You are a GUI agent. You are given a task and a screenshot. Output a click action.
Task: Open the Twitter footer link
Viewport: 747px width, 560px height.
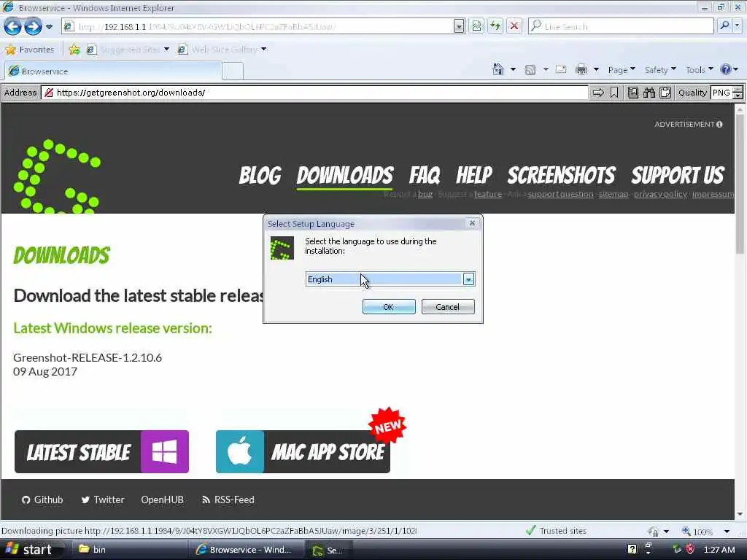[x=102, y=500]
